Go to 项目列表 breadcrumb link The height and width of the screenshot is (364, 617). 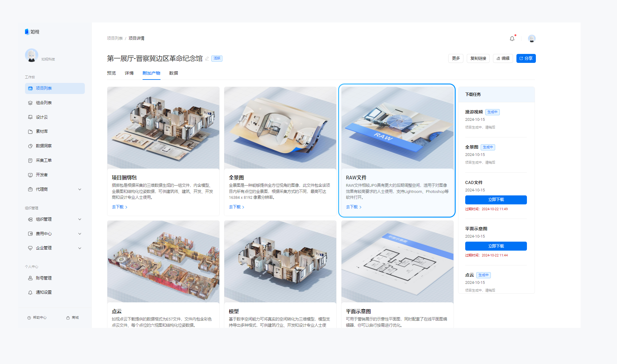coord(115,38)
